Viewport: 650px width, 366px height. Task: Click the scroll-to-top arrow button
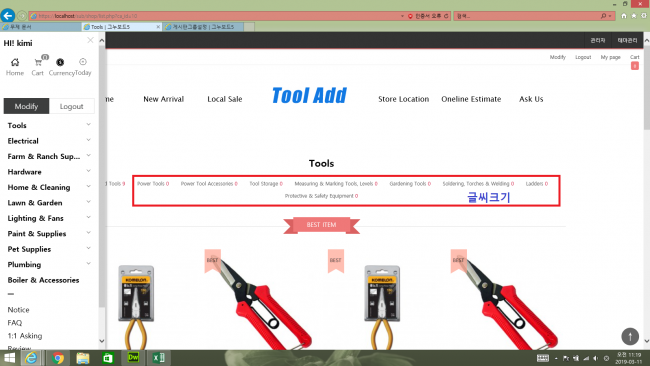[x=630, y=336]
